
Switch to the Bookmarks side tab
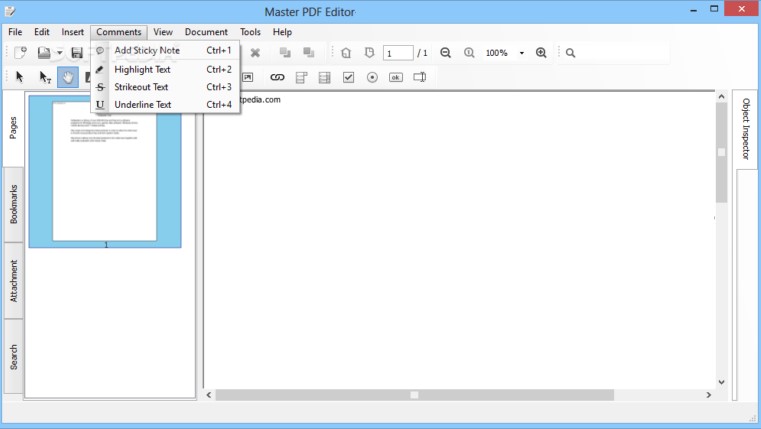[x=14, y=204]
